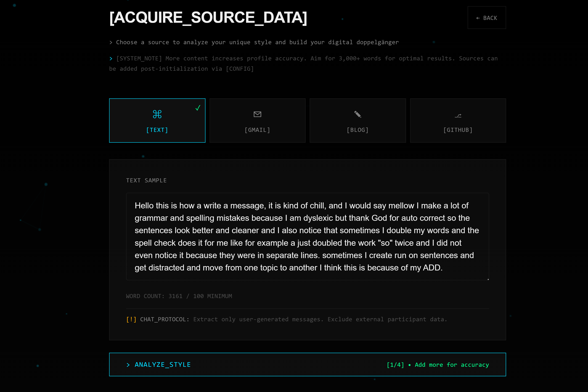
Task: Click the chevron before ANALYZE_STYLE
Action: pyautogui.click(x=128, y=365)
